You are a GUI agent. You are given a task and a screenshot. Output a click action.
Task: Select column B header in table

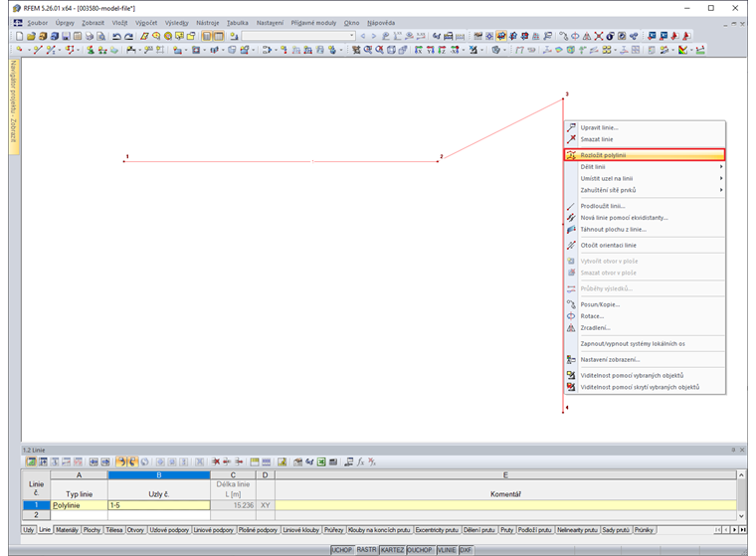(159, 475)
